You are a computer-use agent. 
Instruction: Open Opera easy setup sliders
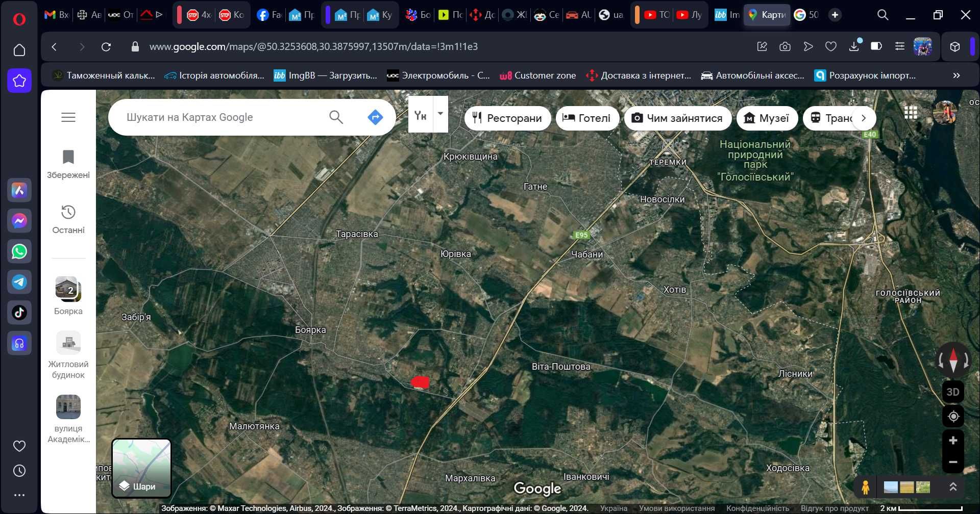(x=900, y=47)
